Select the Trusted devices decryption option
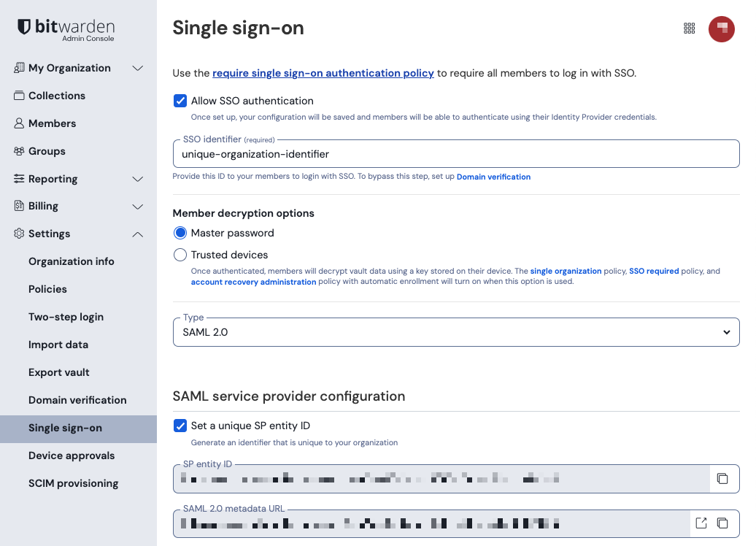Viewport: 756px width, 546px height. click(x=180, y=255)
